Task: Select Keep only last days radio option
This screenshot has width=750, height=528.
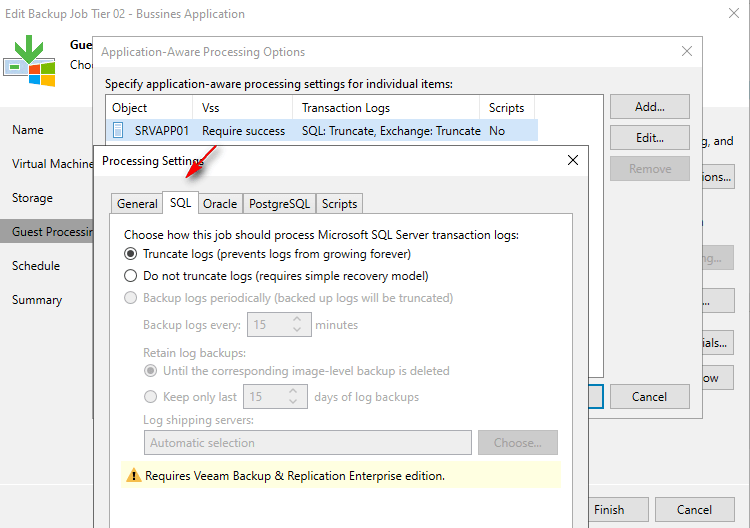Action: tap(150, 397)
